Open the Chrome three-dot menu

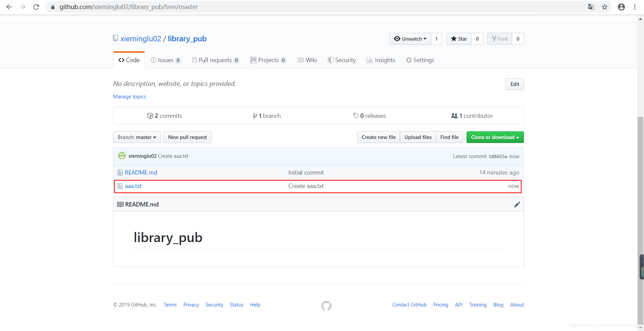[635, 7]
